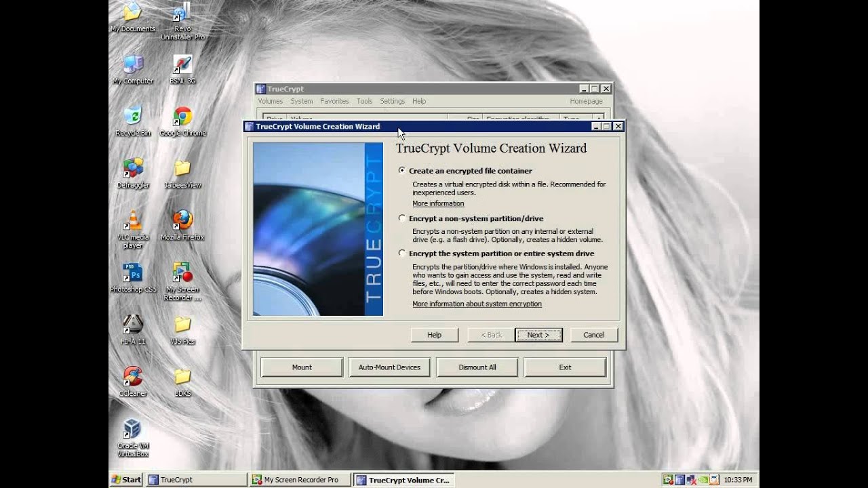868x488 pixels.
Task: Open VJS Pics folder on desktop
Action: 182,329
